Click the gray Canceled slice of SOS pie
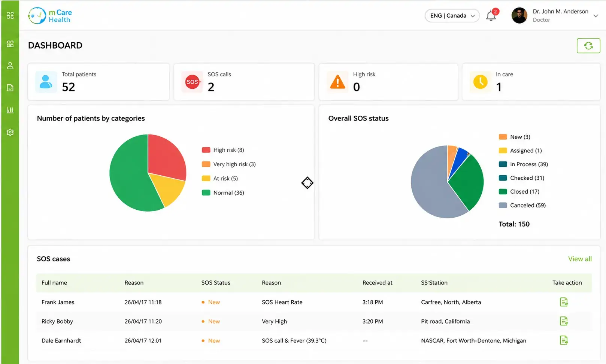Viewport: 606px width, 364px height. pos(431,183)
